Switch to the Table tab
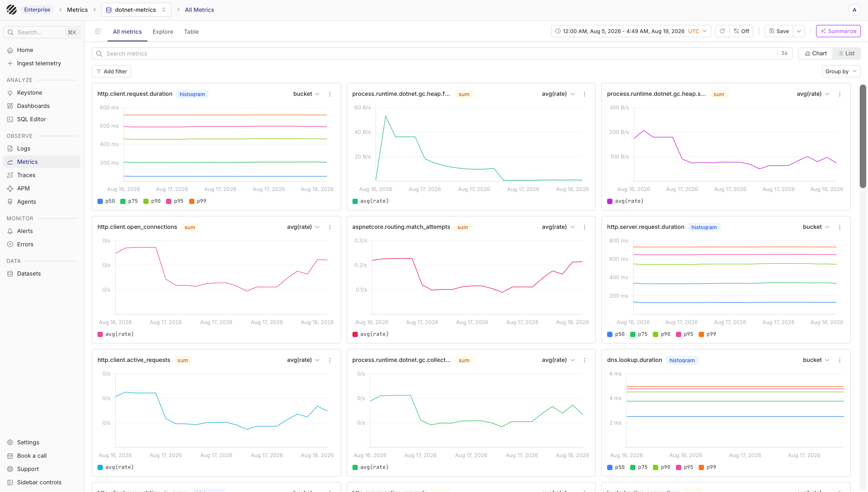This screenshot has width=868, height=492. [x=191, y=32]
